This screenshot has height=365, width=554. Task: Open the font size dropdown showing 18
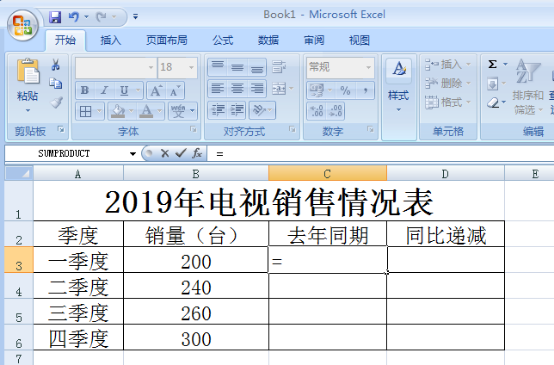click(x=191, y=67)
